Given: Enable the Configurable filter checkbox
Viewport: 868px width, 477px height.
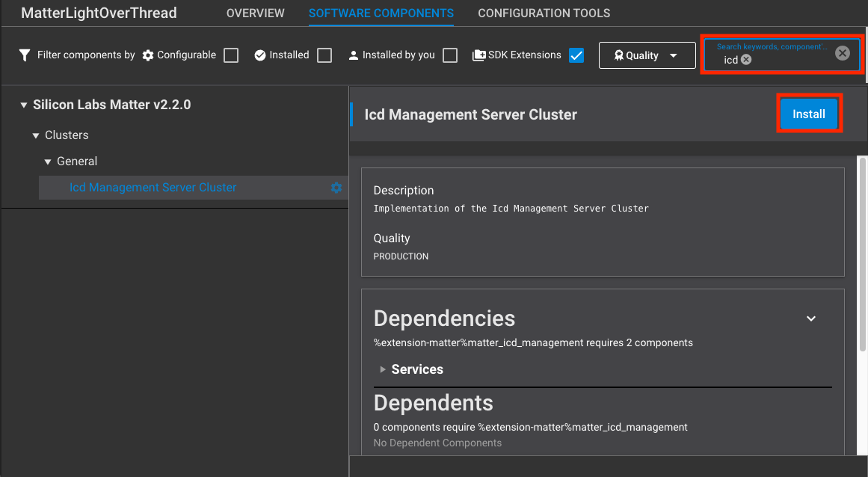Looking at the screenshot, I should (x=230, y=55).
